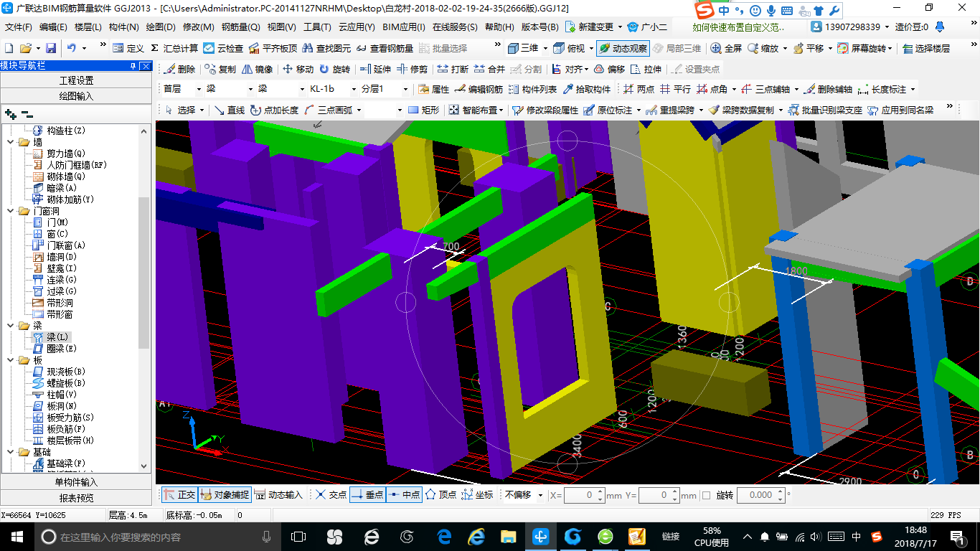
Task: Select 直线 line drawing tool
Action: (230, 110)
